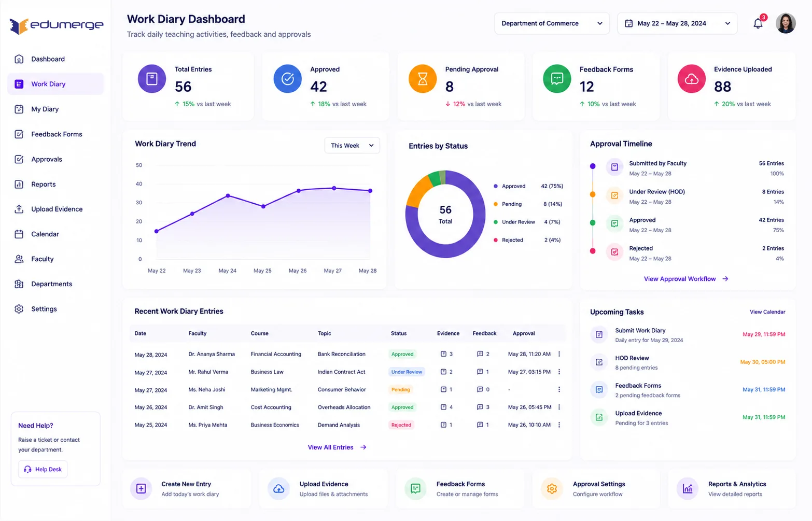The width and height of the screenshot is (812, 521).
Task: Select Work Diary in sidebar
Action: 55,84
